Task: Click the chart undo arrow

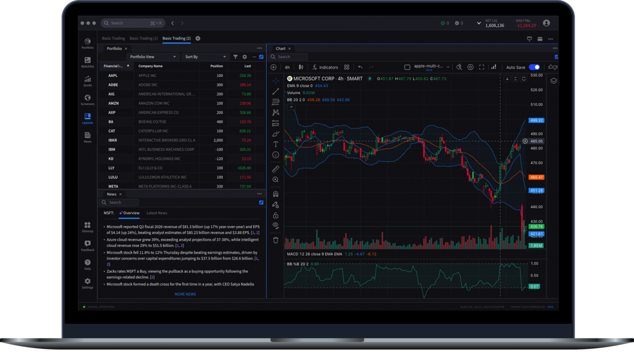Action: click(x=360, y=67)
